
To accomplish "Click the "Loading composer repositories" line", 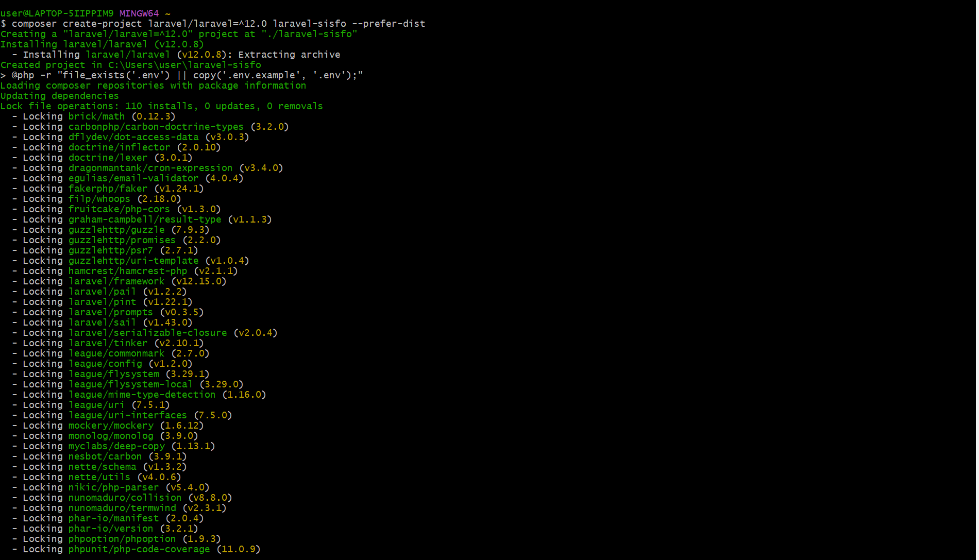I will tap(153, 86).
